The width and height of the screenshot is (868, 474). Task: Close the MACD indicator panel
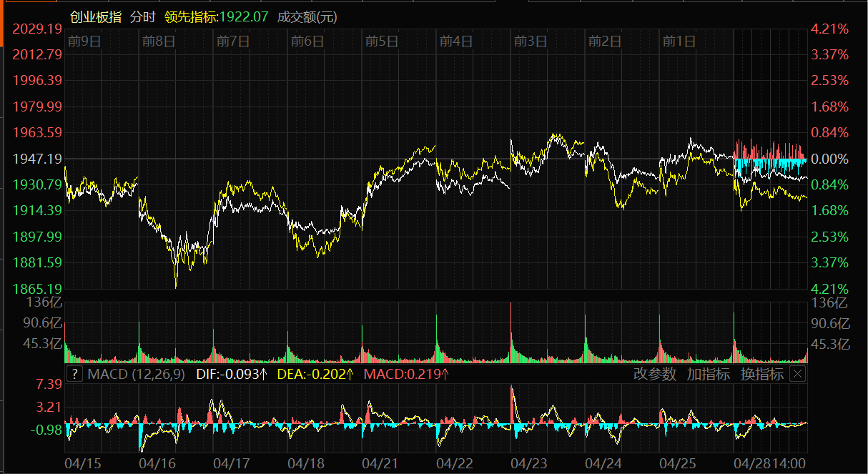pyautogui.click(x=799, y=374)
